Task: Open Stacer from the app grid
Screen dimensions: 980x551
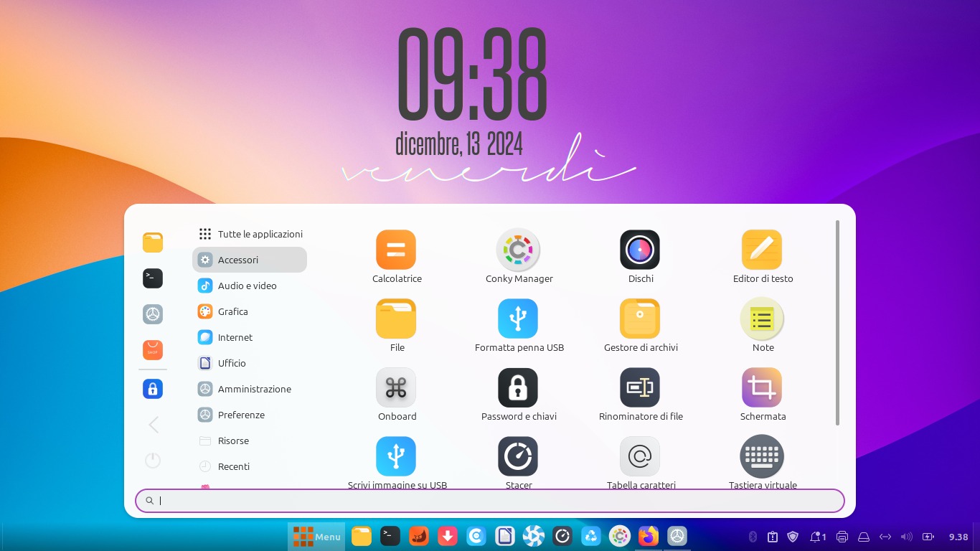Action: tap(518, 463)
